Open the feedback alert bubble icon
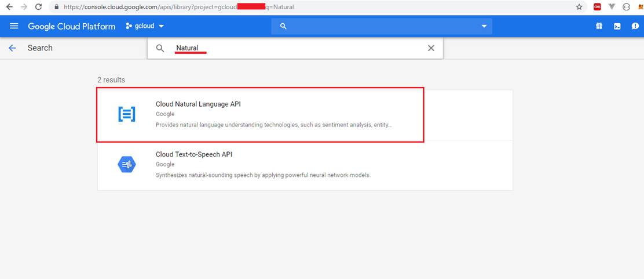This screenshot has width=644, height=279. (x=635, y=26)
